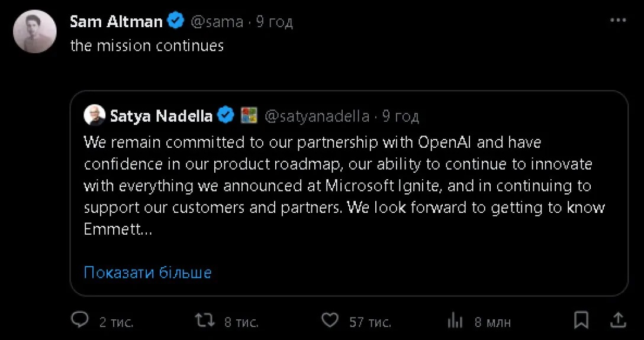Go to the @satyanadella handle
The height and width of the screenshot is (340, 644).
(x=317, y=116)
